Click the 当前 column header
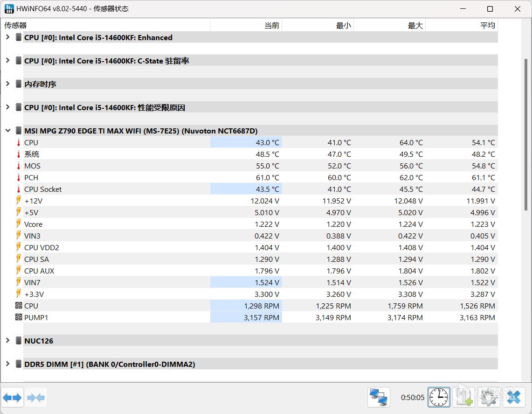 [x=246, y=25]
